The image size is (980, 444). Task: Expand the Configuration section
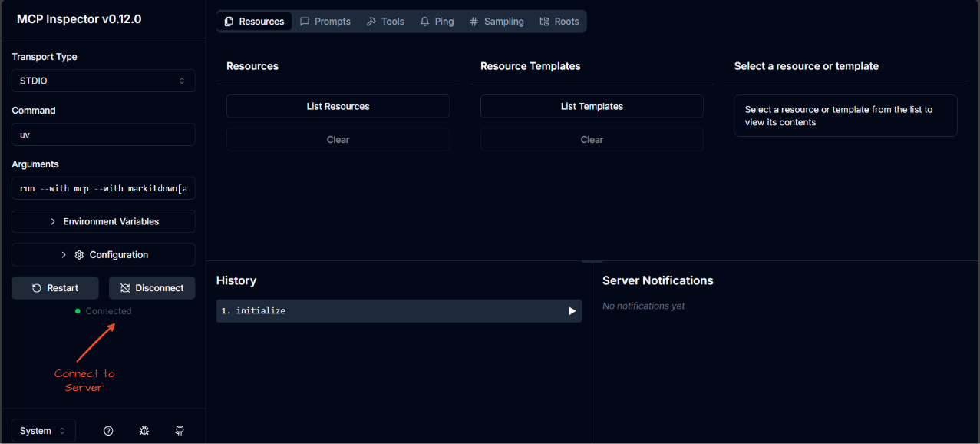coord(103,254)
